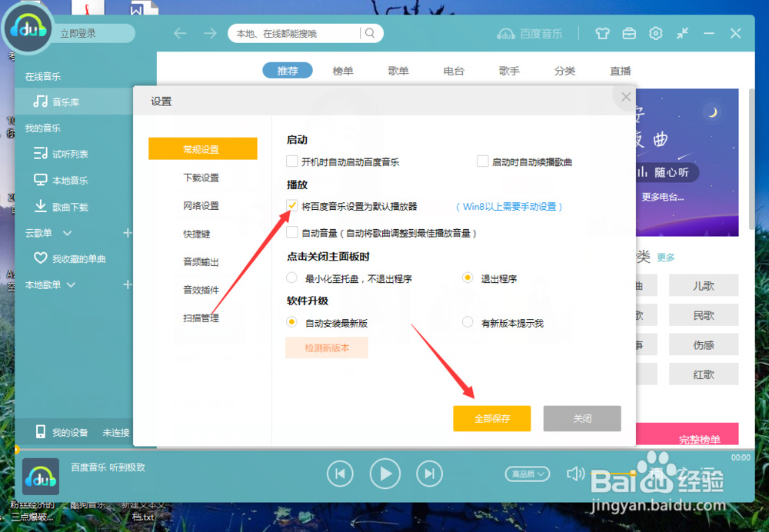Select the 儿歌 category tile
The height and width of the screenshot is (532, 769).
click(704, 286)
